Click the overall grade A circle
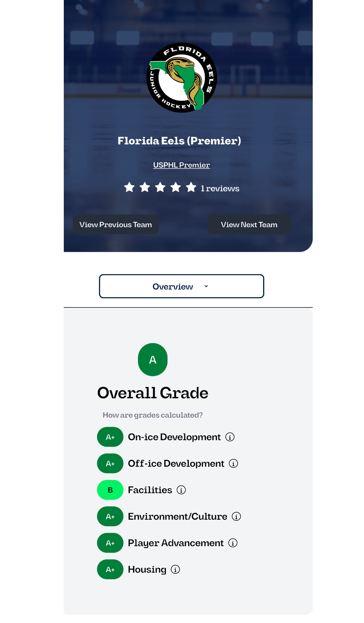This screenshot has height=623, width=364. [153, 359]
